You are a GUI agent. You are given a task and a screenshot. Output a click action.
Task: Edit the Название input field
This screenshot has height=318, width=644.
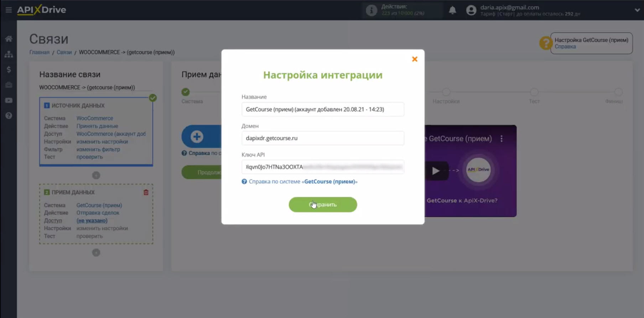323,109
